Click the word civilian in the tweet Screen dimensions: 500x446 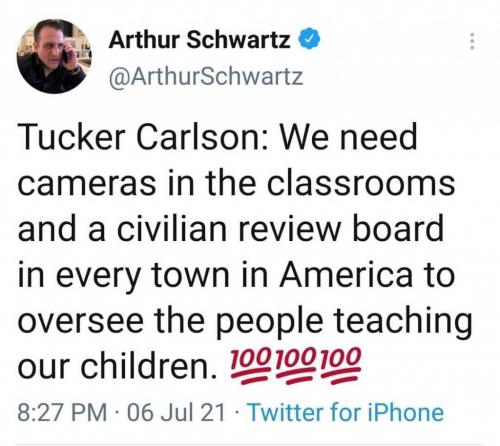pos(173,229)
